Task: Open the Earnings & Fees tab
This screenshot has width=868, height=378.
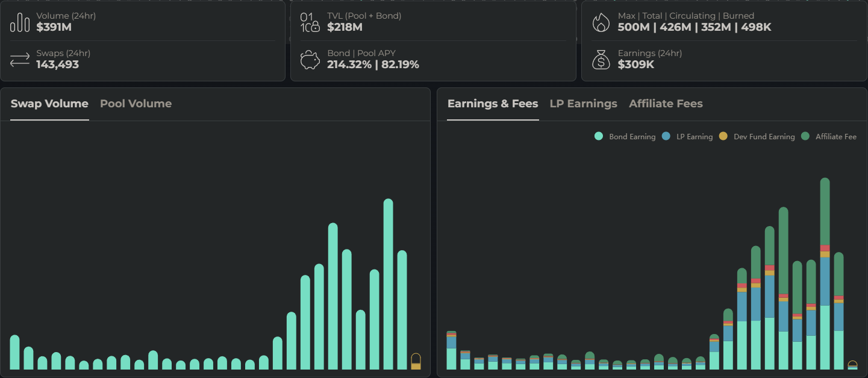Action: [x=492, y=104]
